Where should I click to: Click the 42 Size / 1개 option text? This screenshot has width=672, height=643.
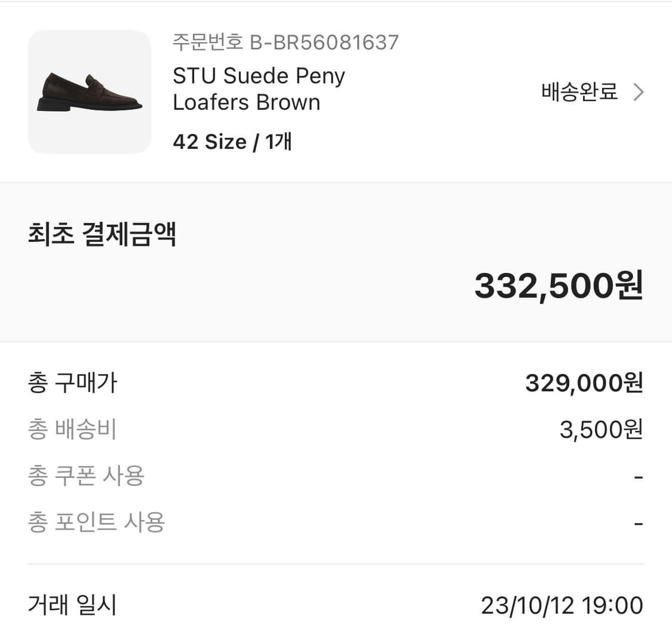tap(232, 142)
